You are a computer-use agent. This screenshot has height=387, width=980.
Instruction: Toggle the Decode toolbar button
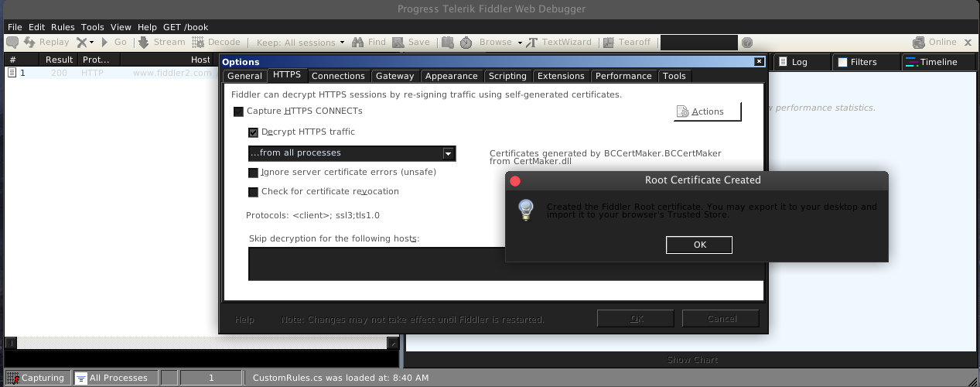pyautogui.click(x=217, y=43)
